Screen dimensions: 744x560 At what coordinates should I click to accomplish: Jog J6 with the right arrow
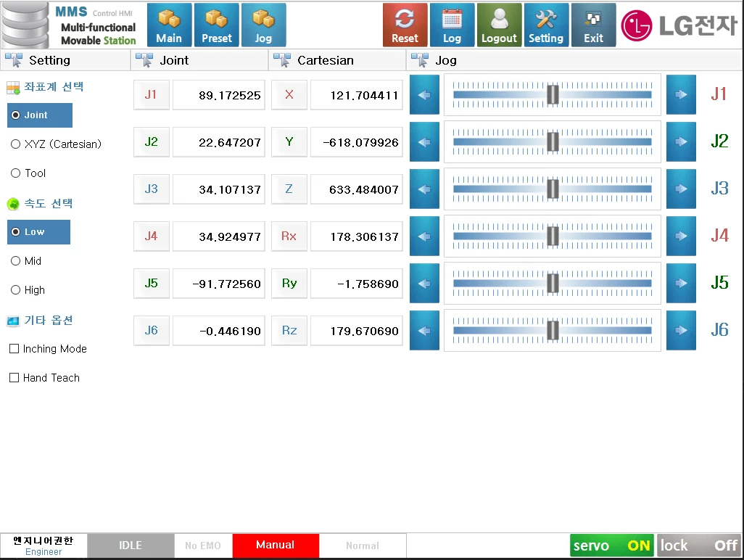click(681, 331)
